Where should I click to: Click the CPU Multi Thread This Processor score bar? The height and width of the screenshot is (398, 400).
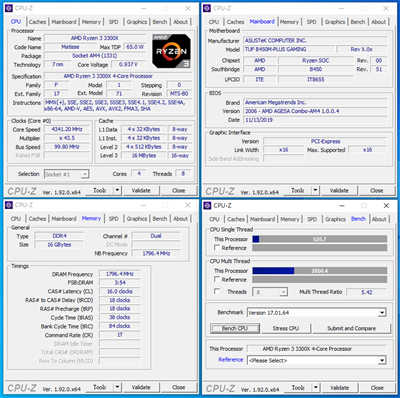pos(320,271)
